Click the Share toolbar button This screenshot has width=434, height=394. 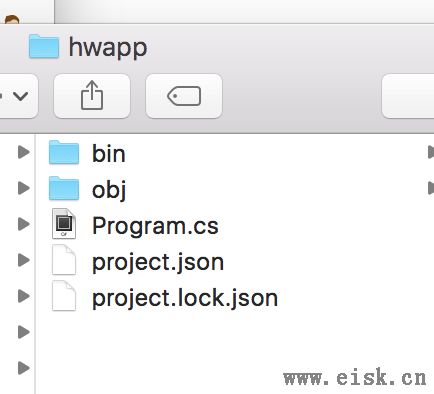92,96
